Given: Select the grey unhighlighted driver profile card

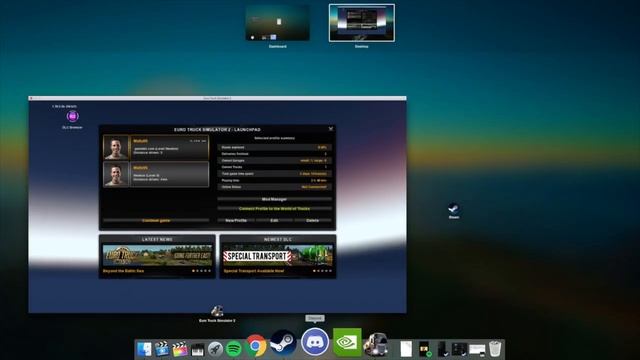Looking at the screenshot, I should (x=156, y=174).
